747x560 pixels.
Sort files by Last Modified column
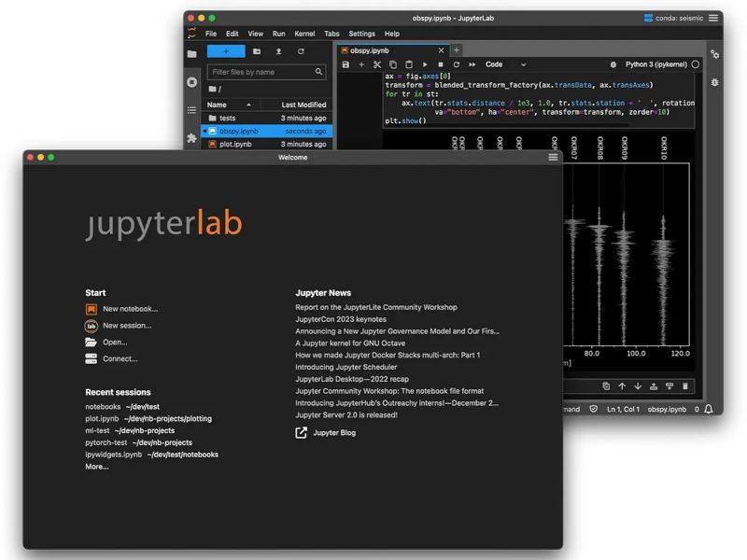[303, 105]
